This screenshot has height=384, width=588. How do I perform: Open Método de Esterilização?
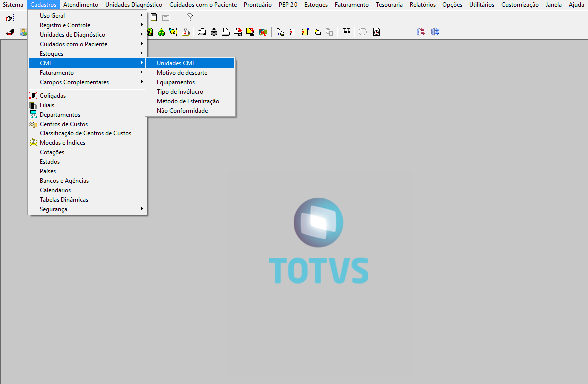(190, 101)
